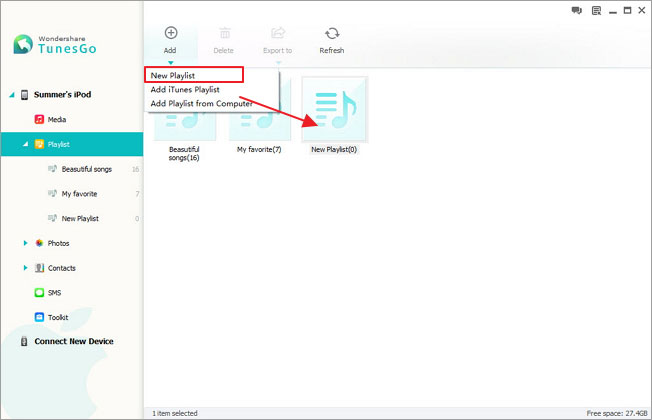Open the top-right menu list icon
Image resolution: width=652 pixels, height=420 pixels.
point(596,10)
